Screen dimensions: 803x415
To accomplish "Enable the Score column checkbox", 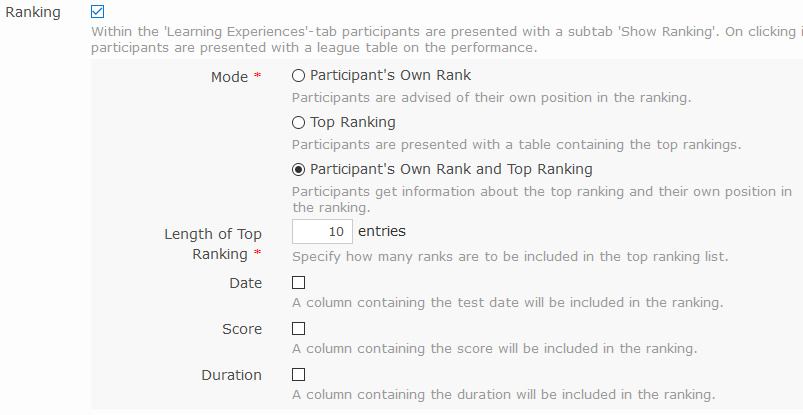I will point(298,329).
